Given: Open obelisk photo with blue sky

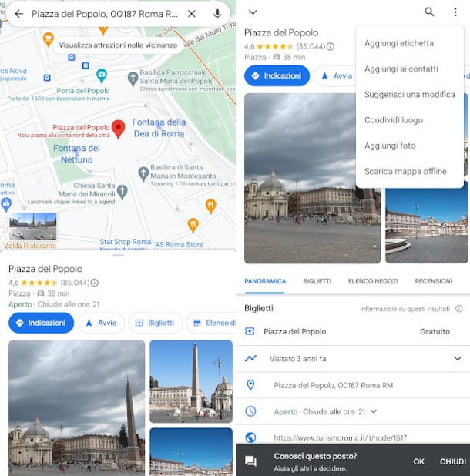Looking at the screenshot, I should [191, 381].
